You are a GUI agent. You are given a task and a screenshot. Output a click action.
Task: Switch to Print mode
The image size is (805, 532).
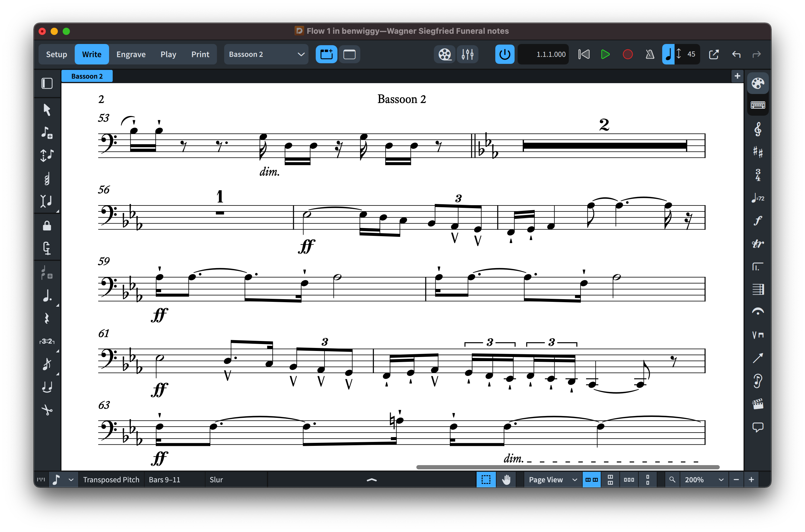200,54
